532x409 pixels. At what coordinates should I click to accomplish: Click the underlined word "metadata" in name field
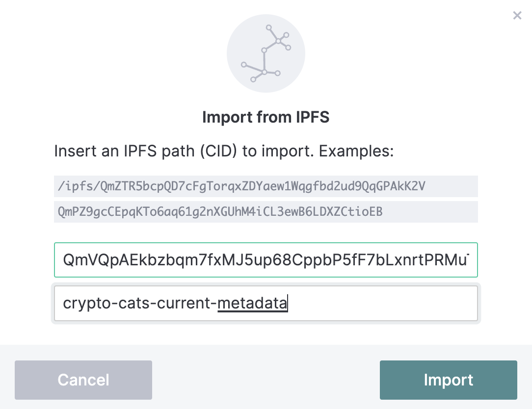coord(252,304)
